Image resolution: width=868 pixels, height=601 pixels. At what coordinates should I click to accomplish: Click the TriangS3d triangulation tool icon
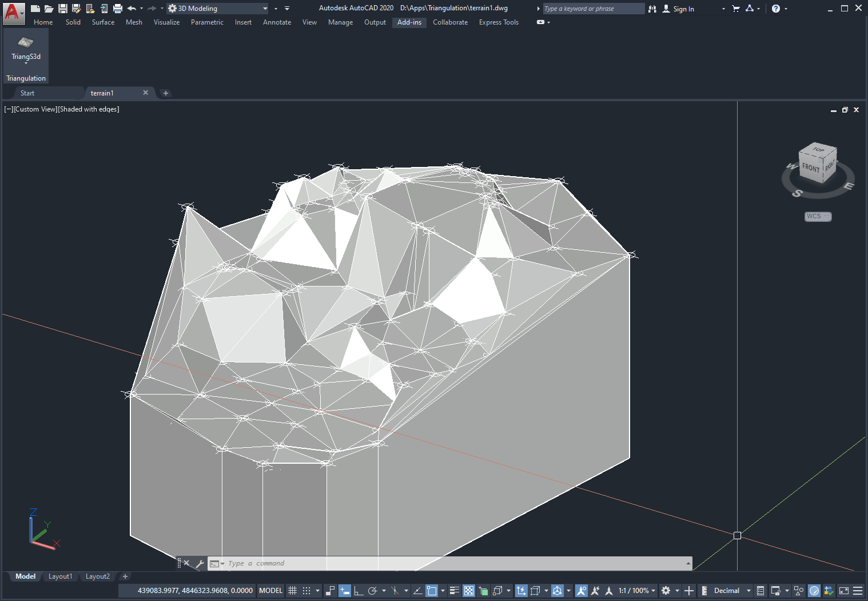click(x=26, y=43)
